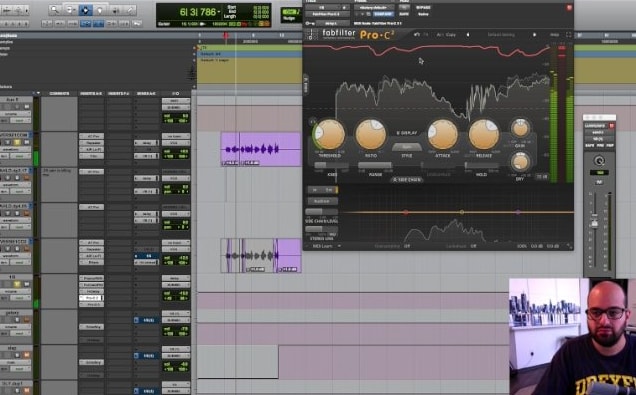Click the purple high-cut side-chain filter node
The height and width of the screenshot is (395, 636).
[518, 212]
